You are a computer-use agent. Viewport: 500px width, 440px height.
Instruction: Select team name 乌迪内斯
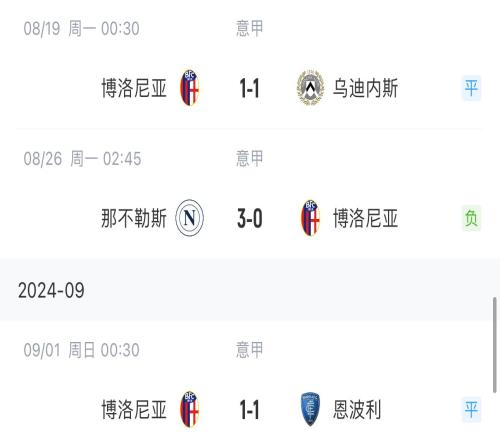(365, 88)
